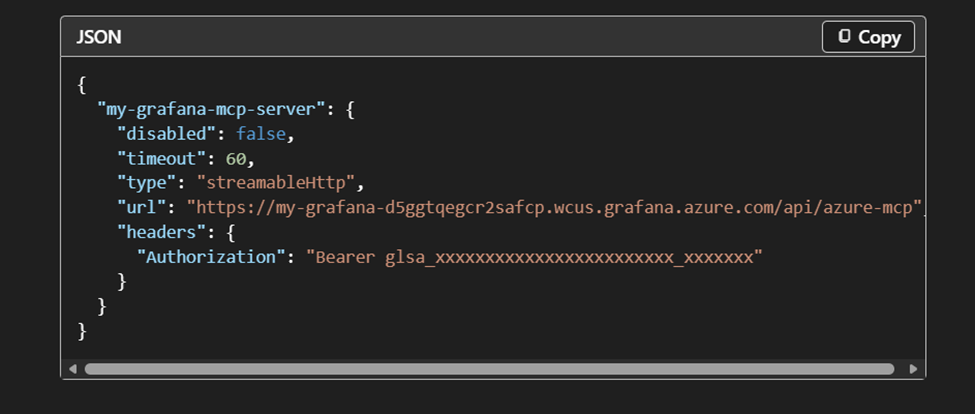Screen dimensions: 975x414
Task: Click the "url" key
Action: pos(142,208)
